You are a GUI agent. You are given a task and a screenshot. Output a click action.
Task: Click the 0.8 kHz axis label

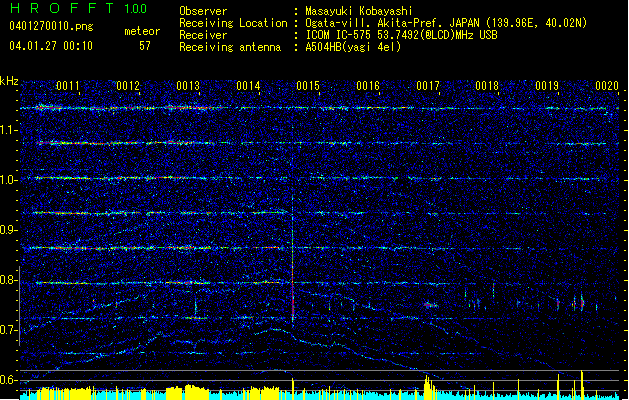click(8, 280)
